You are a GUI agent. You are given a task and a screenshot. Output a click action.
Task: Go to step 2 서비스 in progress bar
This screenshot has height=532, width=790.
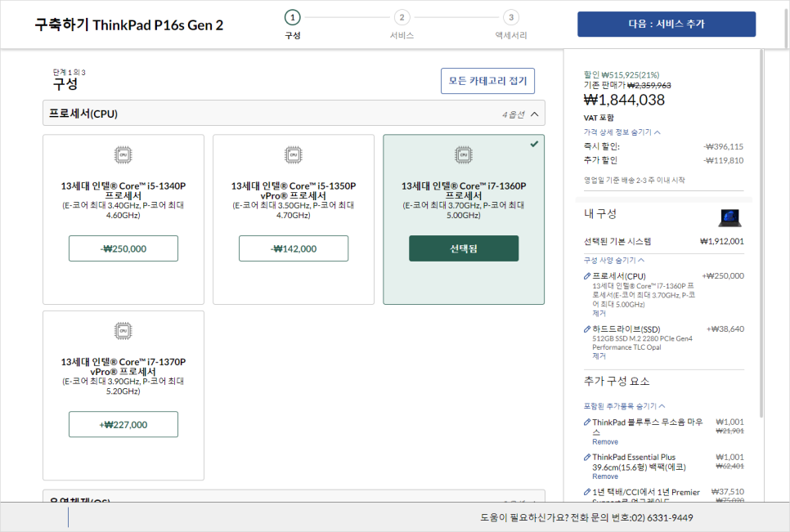[x=402, y=25]
